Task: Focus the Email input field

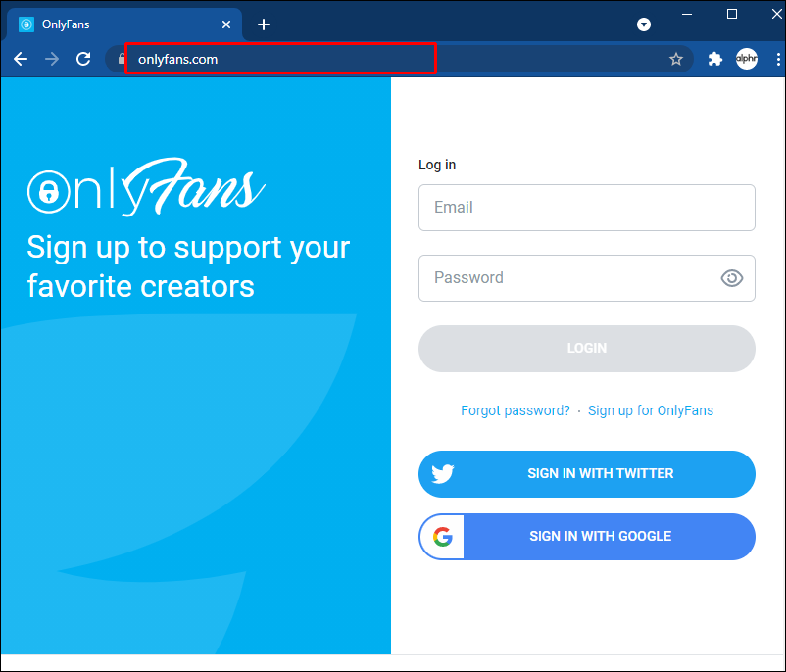Action: [586, 208]
